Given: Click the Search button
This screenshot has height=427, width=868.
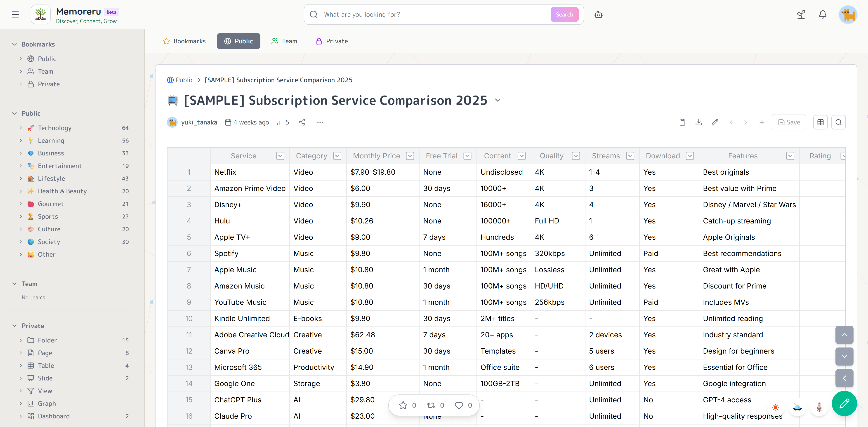Looking at the screenshot, I should pyautogui.click(x=564, y=14).
